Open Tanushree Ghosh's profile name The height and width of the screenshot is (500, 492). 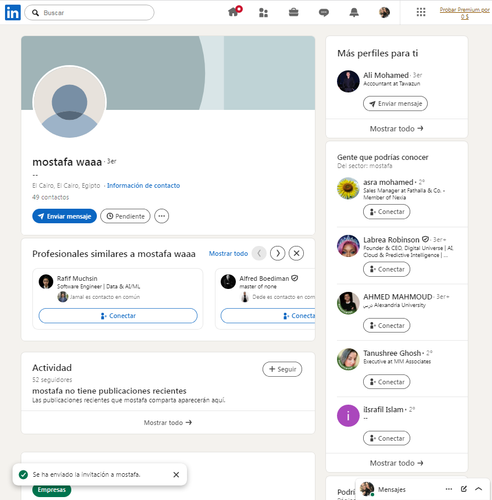(392, 353)
